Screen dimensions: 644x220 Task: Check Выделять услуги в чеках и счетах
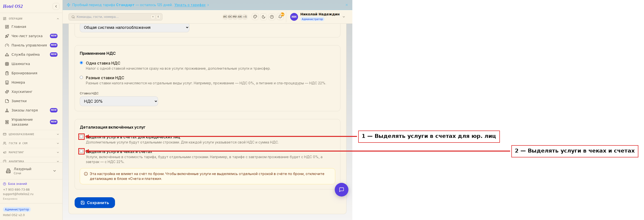81,151
